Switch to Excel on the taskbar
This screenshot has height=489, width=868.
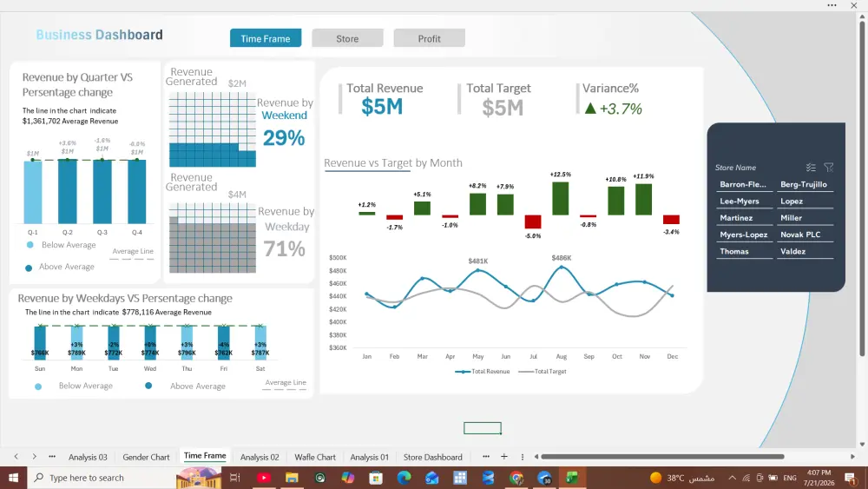(x=572, y=478)
